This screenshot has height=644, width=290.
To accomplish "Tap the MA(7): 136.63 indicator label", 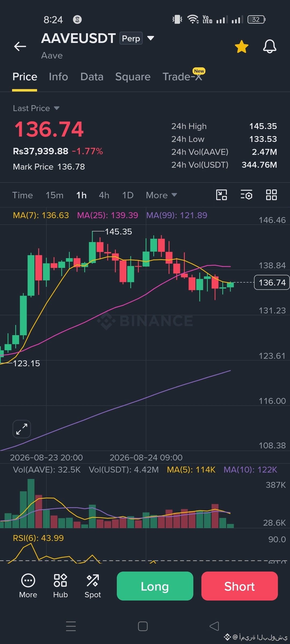I will point(41,215).
